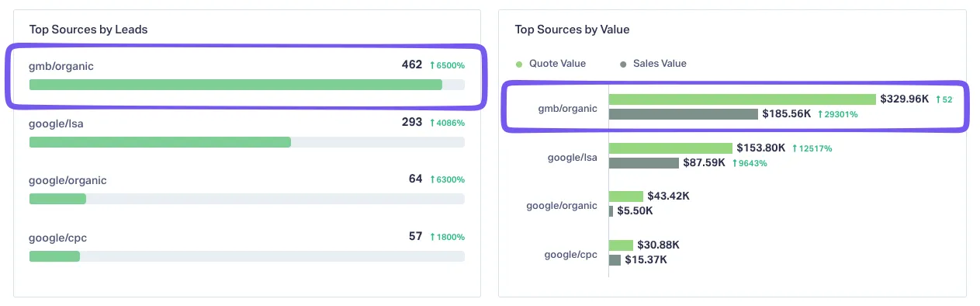Click the $15.37K sales value

(x=646, y=259)
